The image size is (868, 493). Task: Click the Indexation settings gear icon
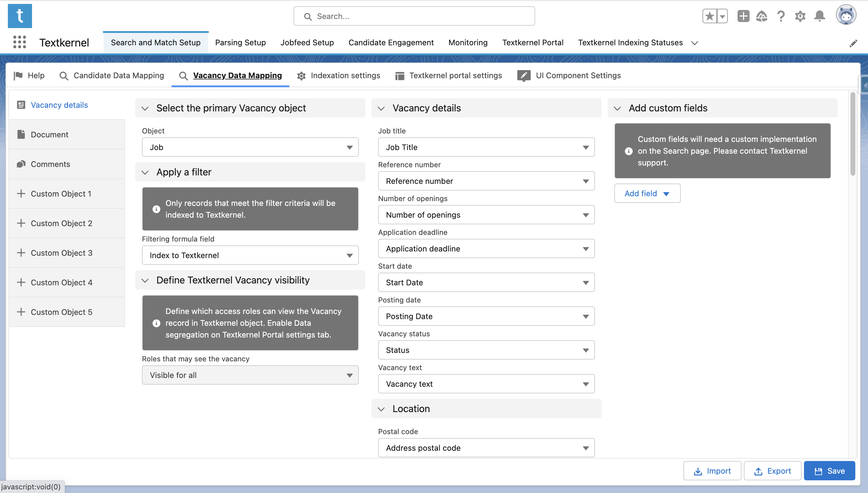point(301,76)
